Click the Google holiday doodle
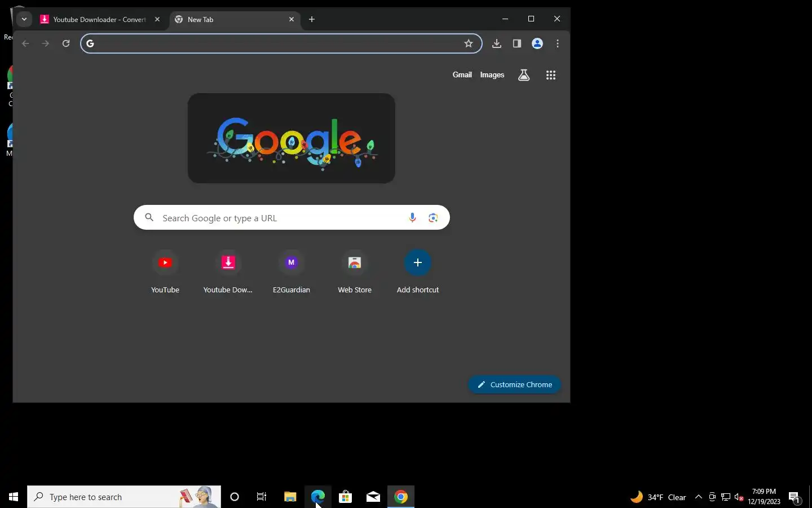Screen dimensions: 812x508 [x=292, y=138]
